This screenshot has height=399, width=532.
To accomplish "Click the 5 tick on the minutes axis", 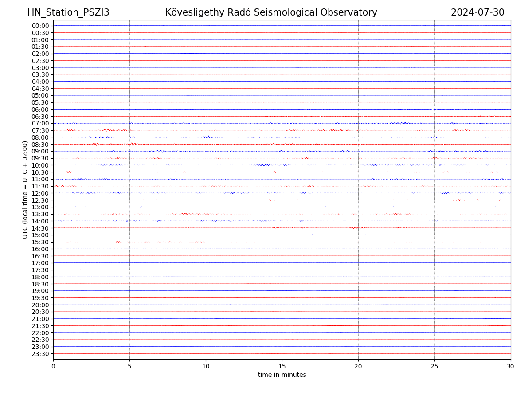I will [129, 366].
